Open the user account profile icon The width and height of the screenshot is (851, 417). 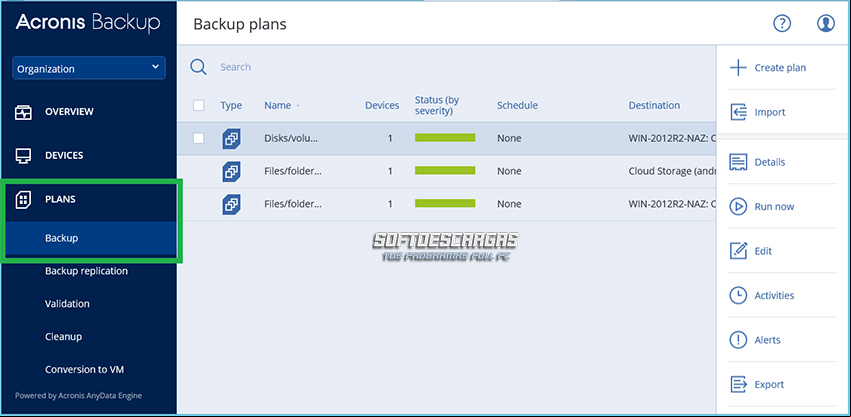tap(825, 23)
